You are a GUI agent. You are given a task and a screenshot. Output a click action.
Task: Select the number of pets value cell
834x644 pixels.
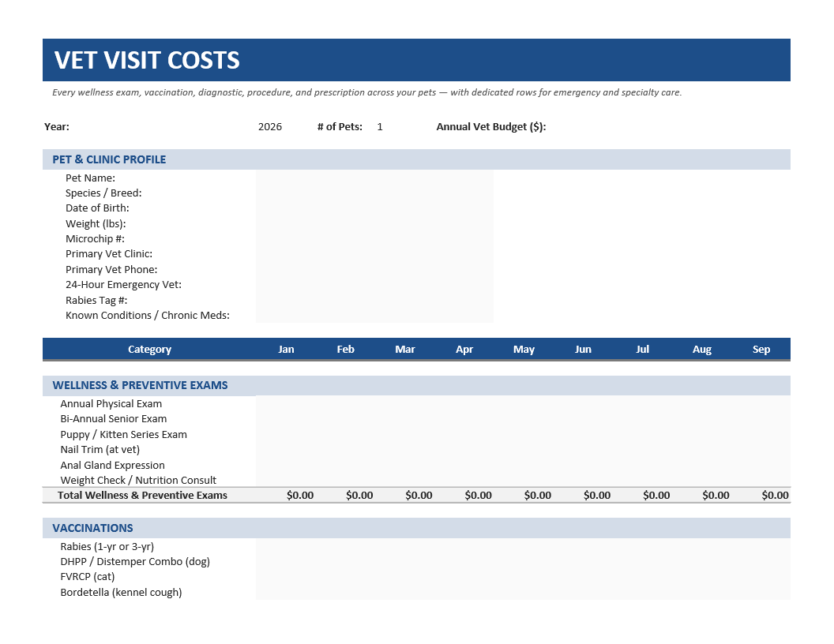(380, 126)
